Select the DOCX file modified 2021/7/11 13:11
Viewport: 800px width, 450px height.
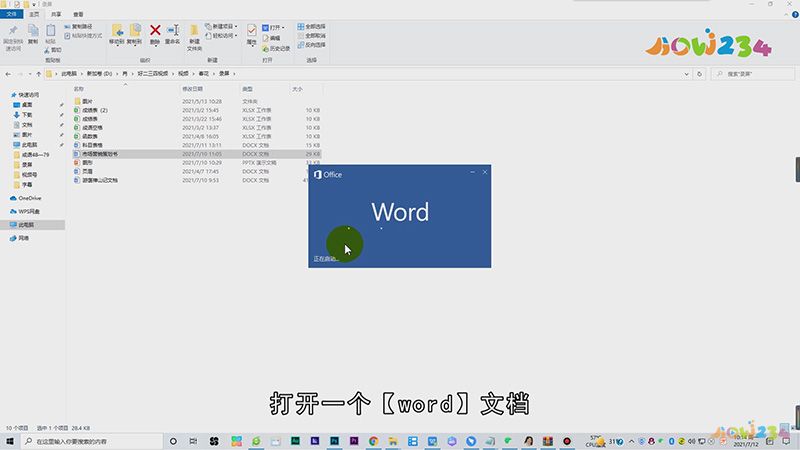197,145
